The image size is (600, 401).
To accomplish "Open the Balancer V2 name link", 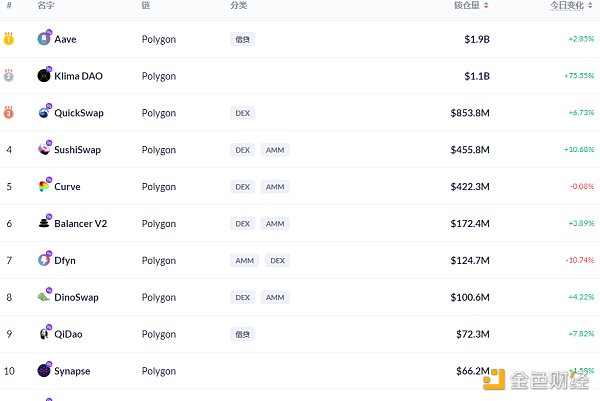I will [x=81, y=223].
